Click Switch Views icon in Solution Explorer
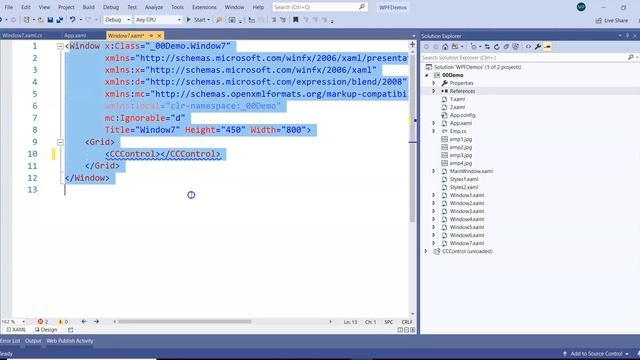Viewport: 640px width, 360px height. click(456, 47)
